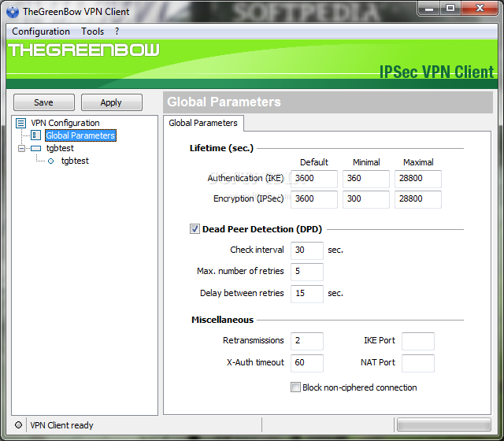Image resolution: width=504 pixels, height=441 pixels.
Task: Select the child tgbtest tunnel item
Action: click(75, 161)
